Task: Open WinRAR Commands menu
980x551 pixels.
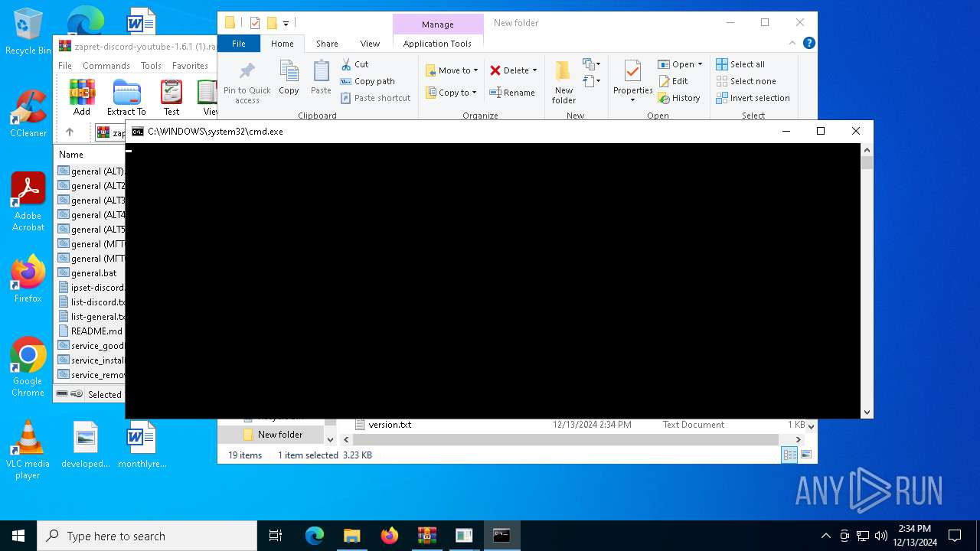Action: pyautogui.click(x=106, y=66)
